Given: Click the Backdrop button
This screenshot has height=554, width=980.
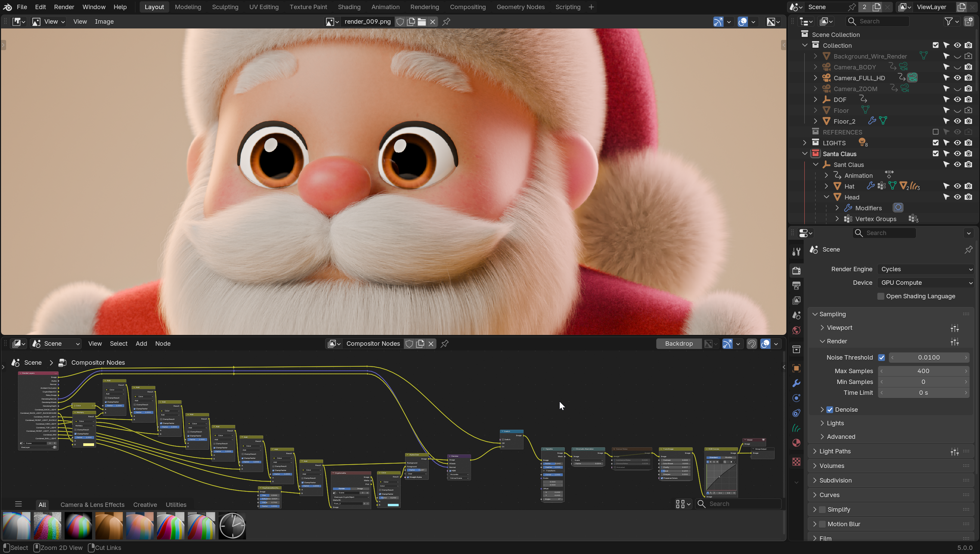Looking at the screenshot, I should pos(679,343).
